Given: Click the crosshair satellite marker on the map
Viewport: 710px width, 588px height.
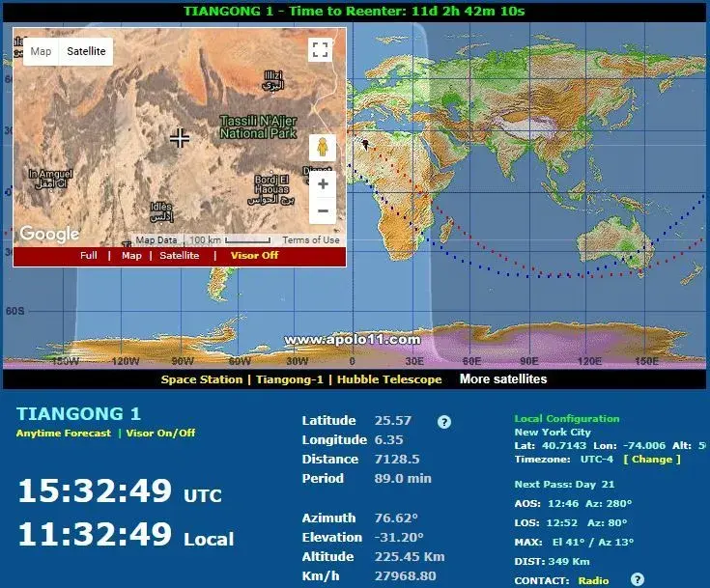Looking at the screenshot, I should tap(180, 138).
